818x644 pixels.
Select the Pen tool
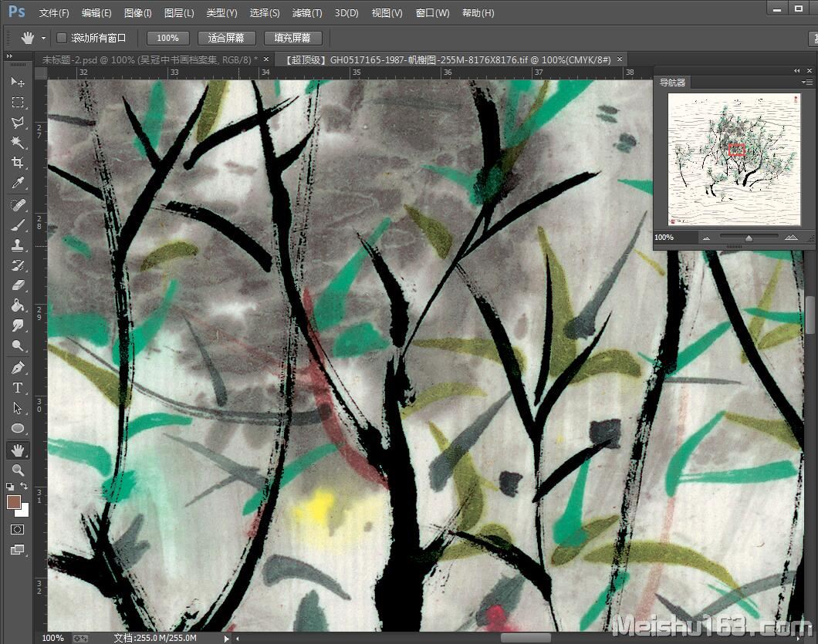click(18, 368)
